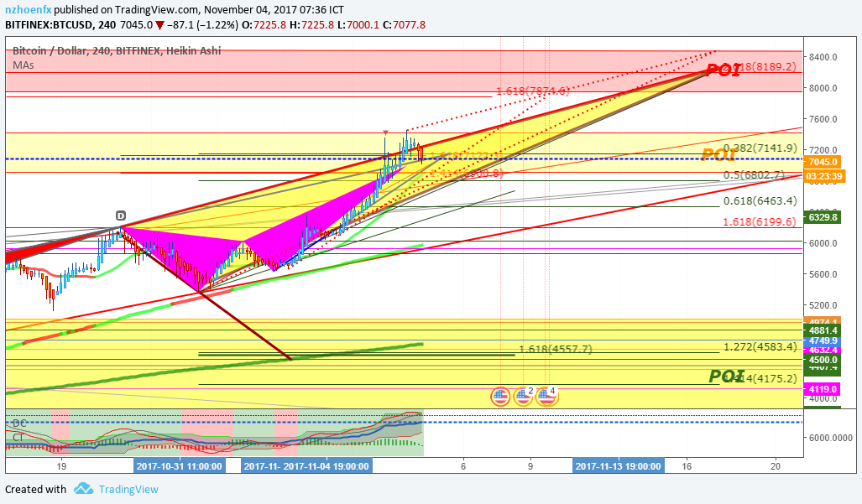Open the US flag event icon with badge 4
The height and width of the screenshot is (504, 862).
[547, 396]
